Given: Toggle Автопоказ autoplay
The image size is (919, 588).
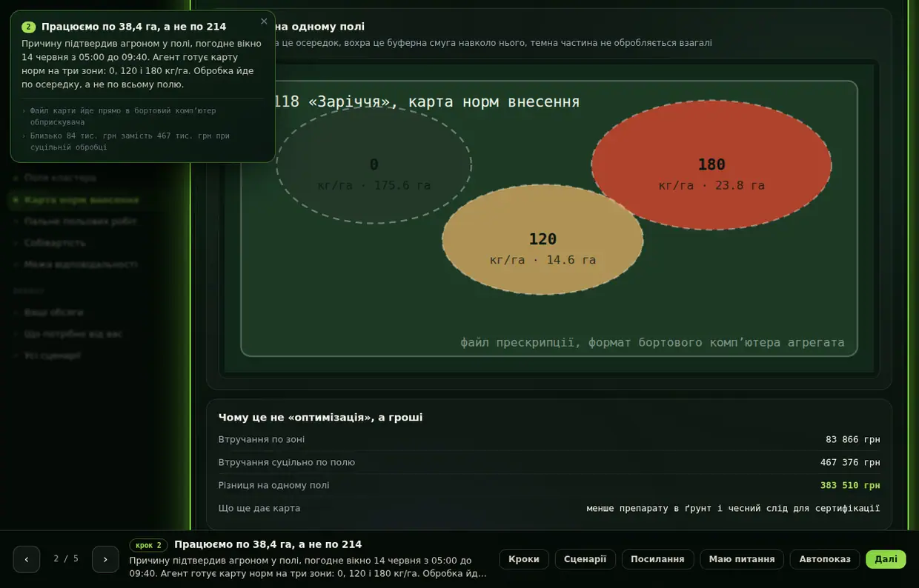Looking at the screenshot, I should click(825, 559).
